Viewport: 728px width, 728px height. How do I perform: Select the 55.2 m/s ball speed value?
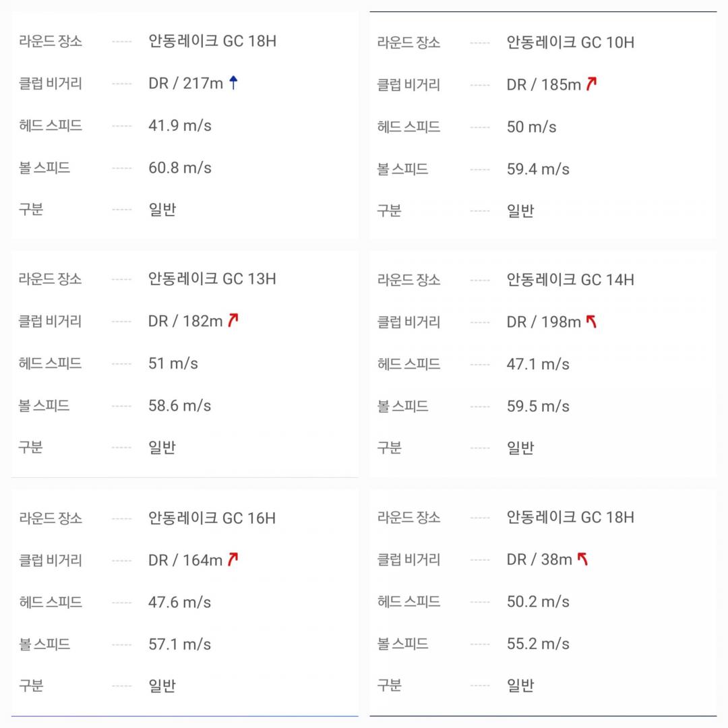click(x=538, y=643)
